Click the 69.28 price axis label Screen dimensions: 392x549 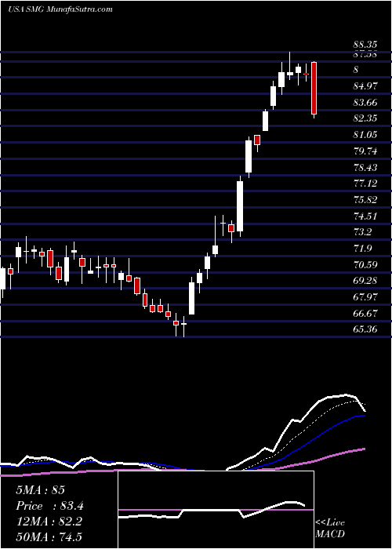tap(365, 281)
